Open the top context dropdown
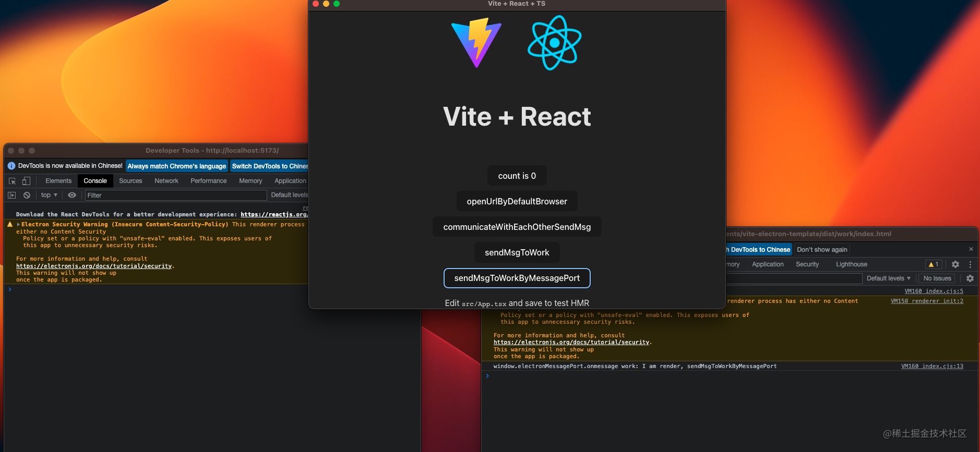 click(x=49, y=195)
